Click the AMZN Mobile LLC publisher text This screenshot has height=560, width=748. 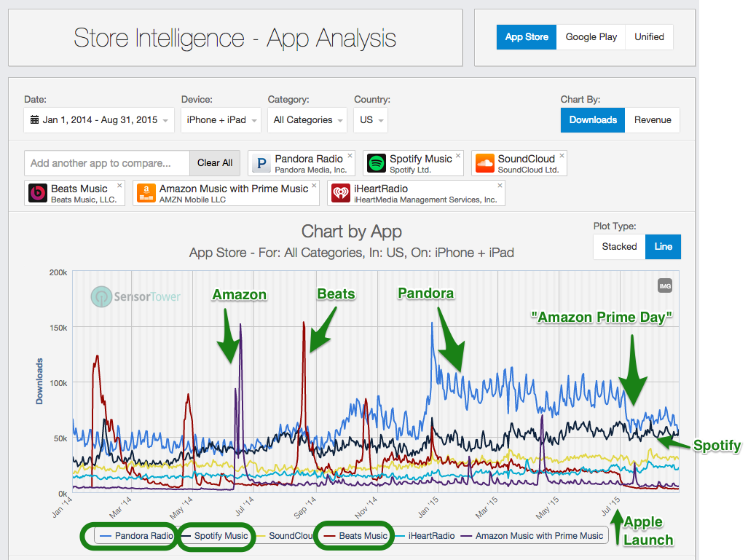192,200
